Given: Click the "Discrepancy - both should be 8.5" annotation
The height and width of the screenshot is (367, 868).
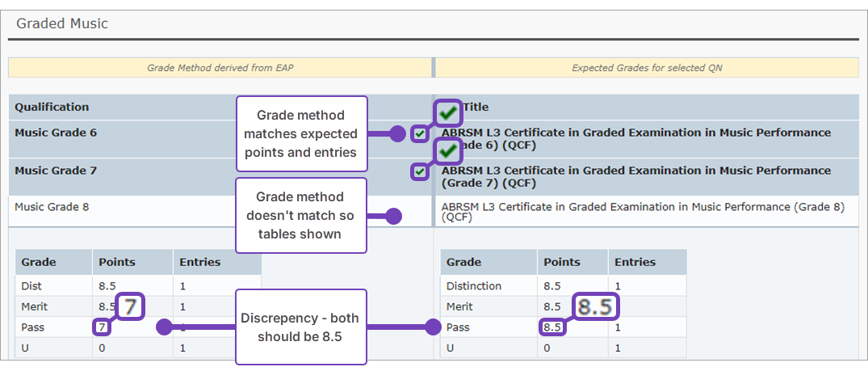Looking at the screenshot, I should [x=300, y=327].
